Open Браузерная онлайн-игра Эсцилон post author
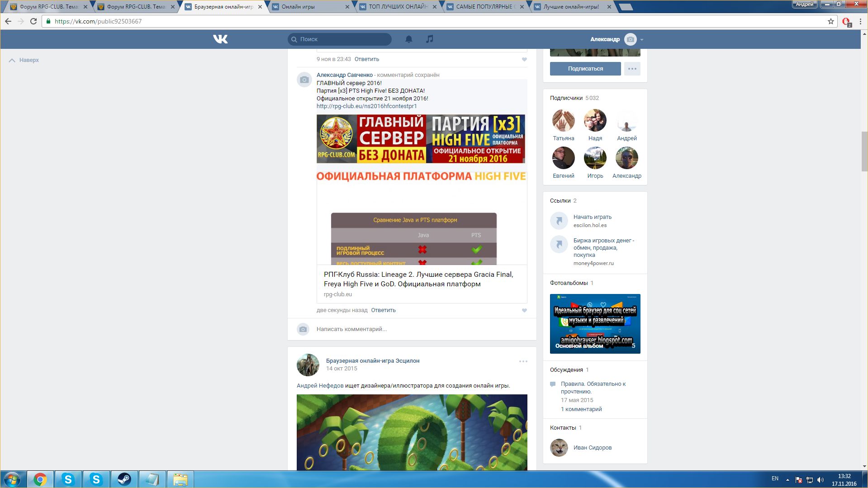Screen dimensions: 868x488 (373, 361)
